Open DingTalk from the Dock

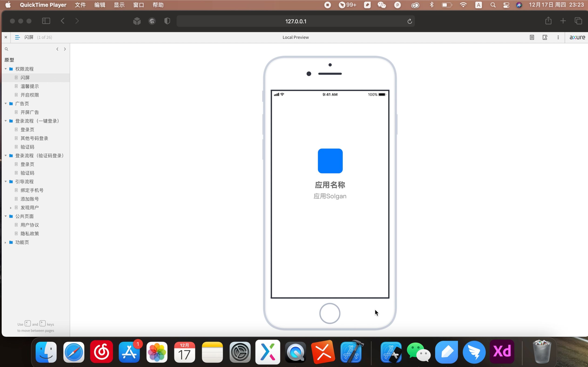point(474,352)
